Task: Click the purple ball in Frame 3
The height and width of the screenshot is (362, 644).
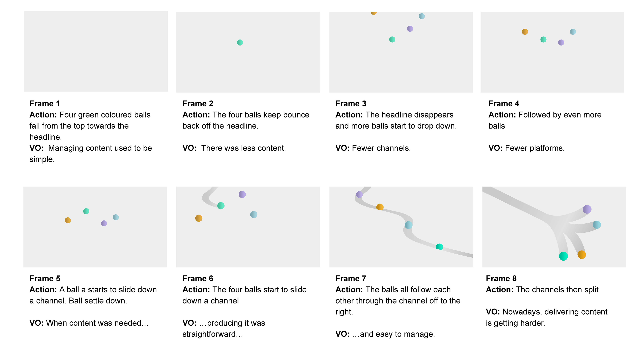Action: (x=410, y=29)
